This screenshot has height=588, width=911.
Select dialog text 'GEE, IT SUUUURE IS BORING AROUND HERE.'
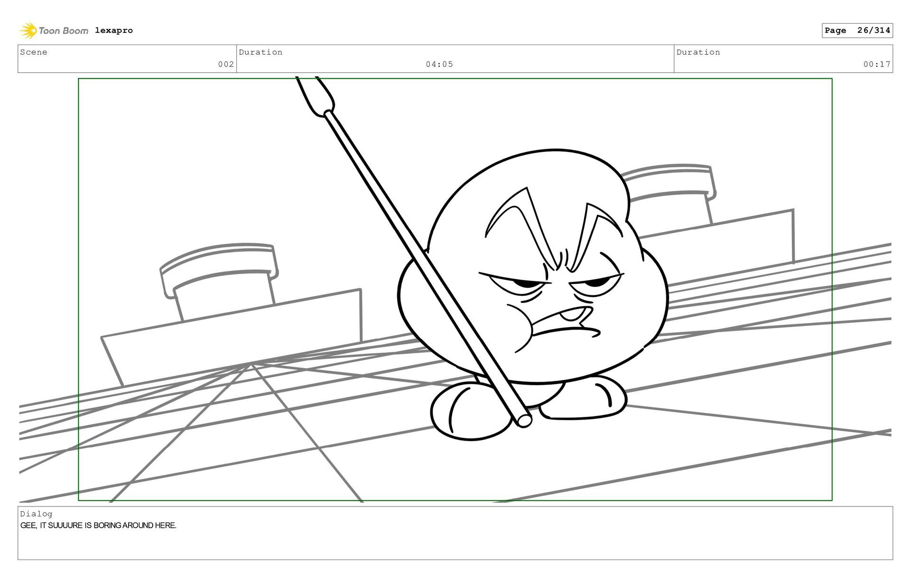(x=98, y=525)
